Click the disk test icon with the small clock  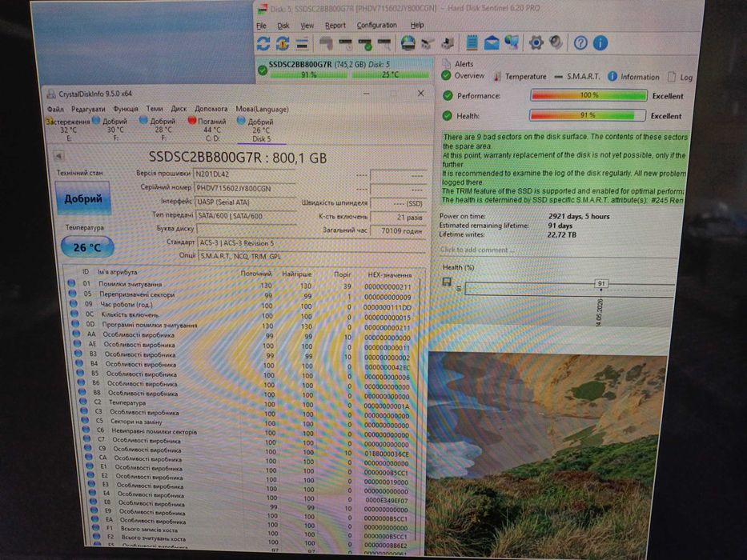click(346, 44)
